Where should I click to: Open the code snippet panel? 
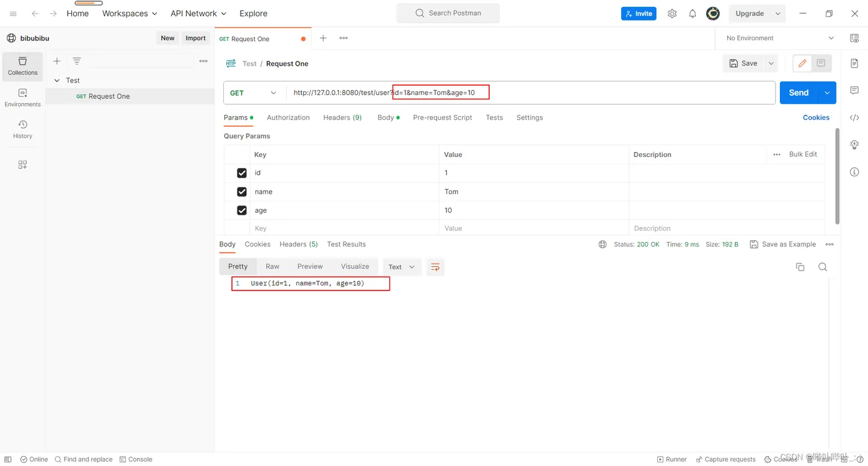point(854,118)
